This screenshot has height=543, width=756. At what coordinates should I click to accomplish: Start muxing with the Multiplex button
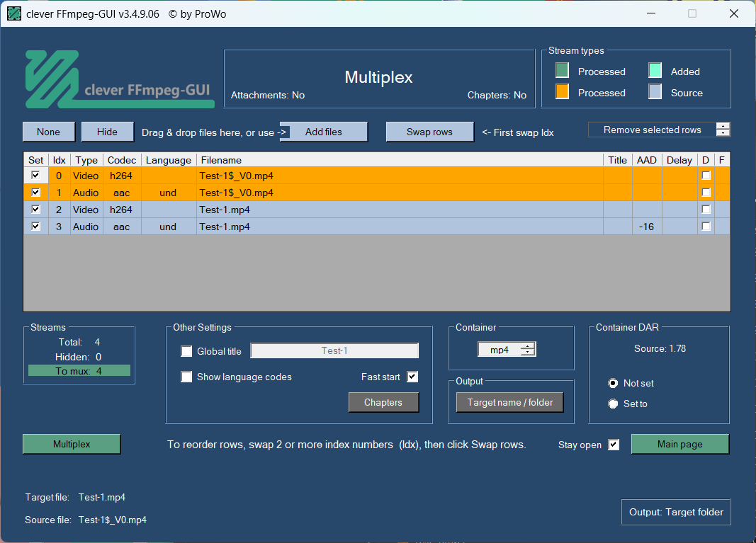tap(72, 444)
